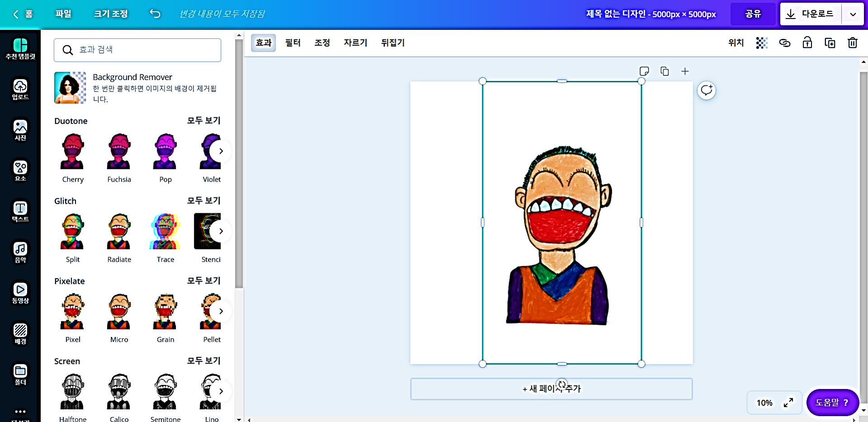Open the Background Remover effect
Viewport: 868px width, 422px height.
click(x=137, y=88)
